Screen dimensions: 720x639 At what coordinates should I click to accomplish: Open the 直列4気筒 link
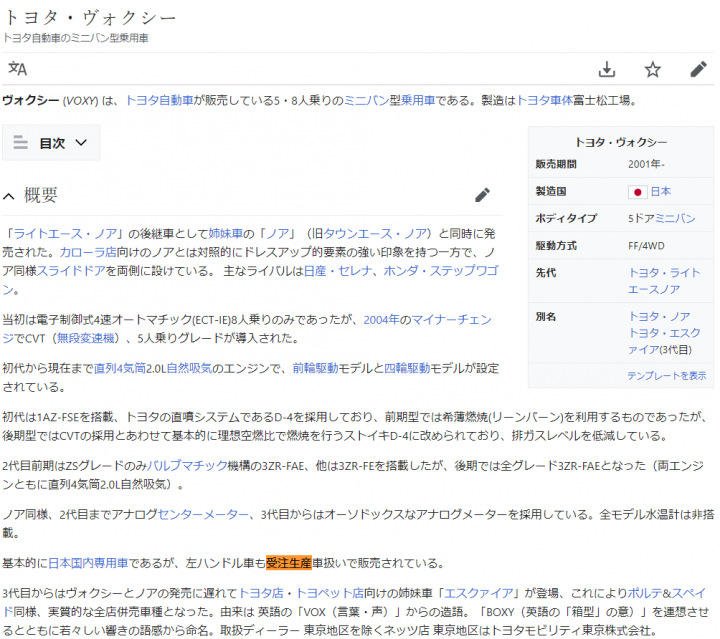pyautogui.click(x=120, y=368)
